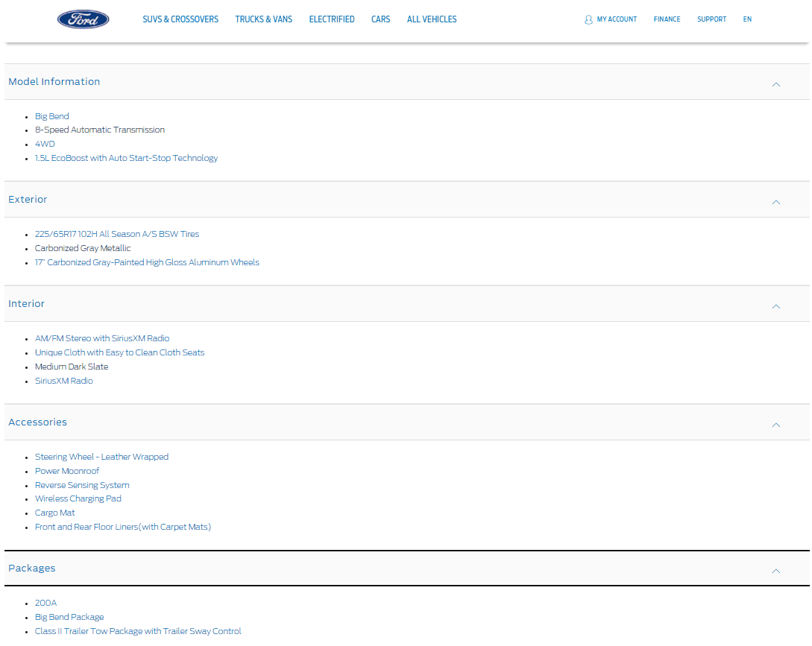The width and height of the screenshot is (812, 646).
Task: Open the Power Moonroof accessory link
Action: click(67, 471)
